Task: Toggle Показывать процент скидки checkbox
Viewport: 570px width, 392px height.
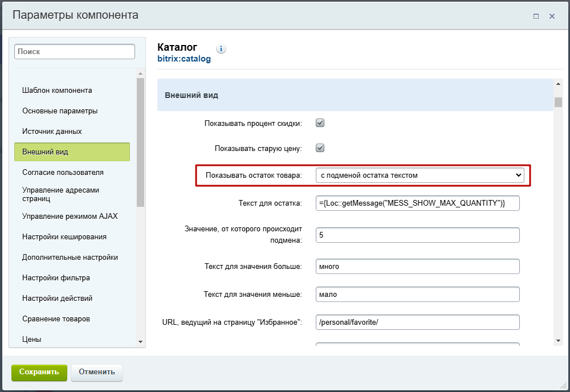Action: click(x=320, y=123)
